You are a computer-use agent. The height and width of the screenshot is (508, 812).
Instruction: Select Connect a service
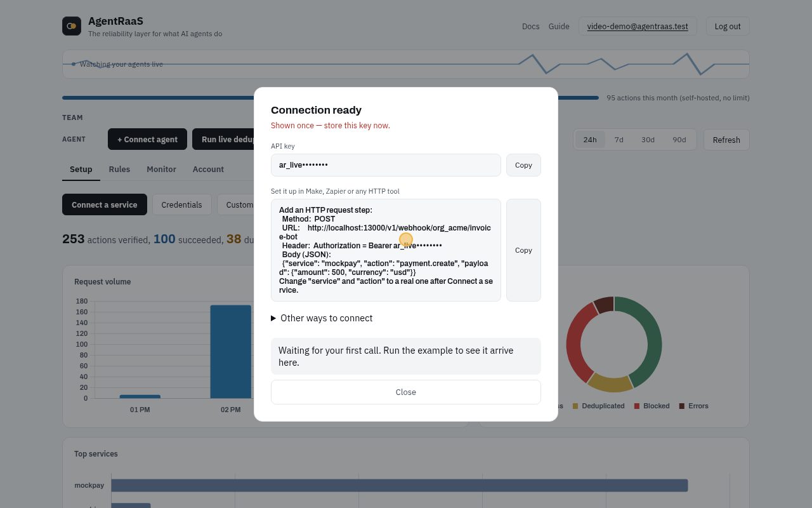[105, 205]
